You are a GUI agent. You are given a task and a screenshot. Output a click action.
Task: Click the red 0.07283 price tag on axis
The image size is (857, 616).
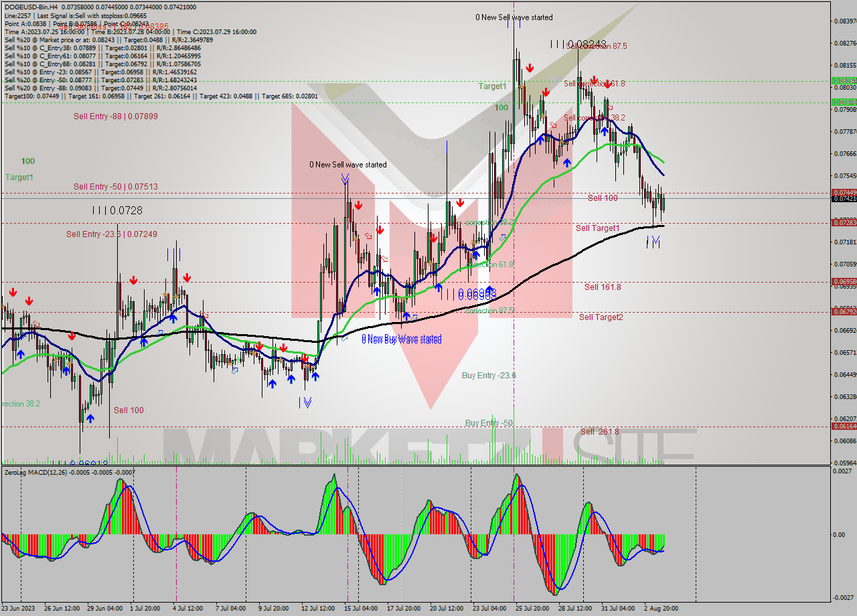click(x=844, y=222)
